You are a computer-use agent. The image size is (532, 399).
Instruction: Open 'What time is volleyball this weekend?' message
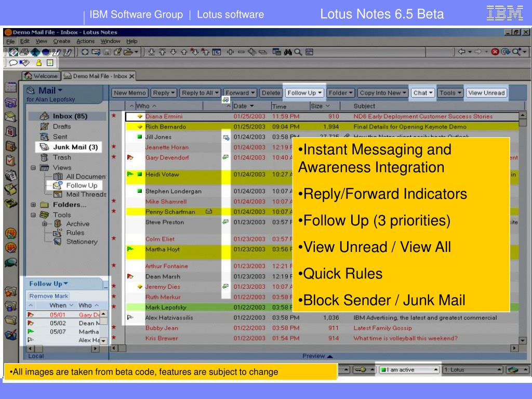click(405, 338)
